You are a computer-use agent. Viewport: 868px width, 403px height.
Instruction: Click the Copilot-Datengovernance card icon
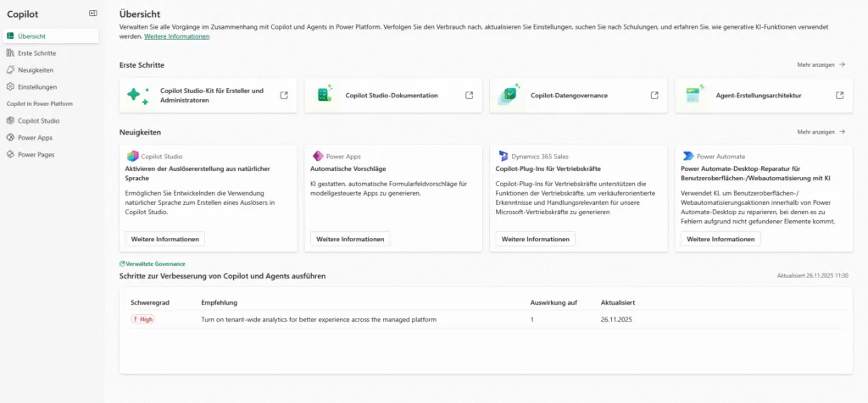[509, 96]
